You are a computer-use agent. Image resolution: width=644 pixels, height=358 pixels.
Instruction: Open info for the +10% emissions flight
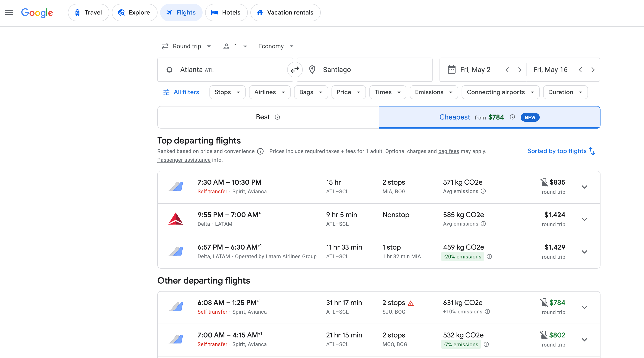[487, 311]
